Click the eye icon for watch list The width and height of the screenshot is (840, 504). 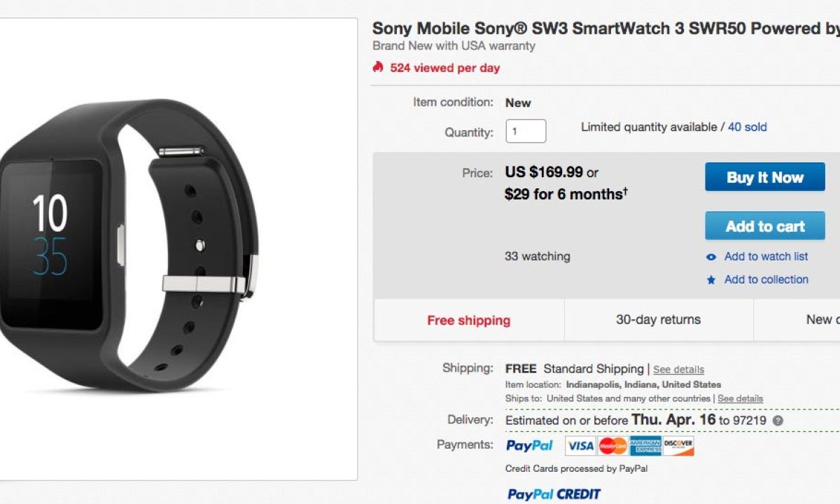click(x=711, y=257)
